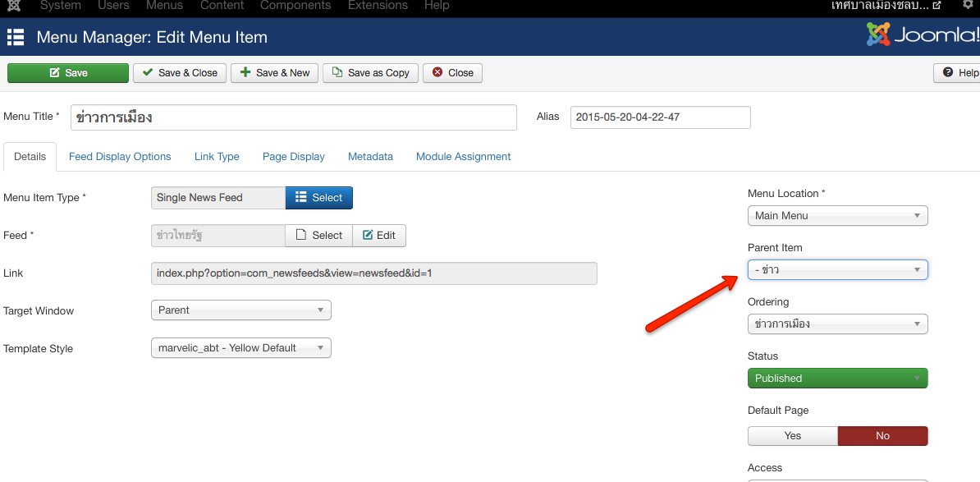Click the Save as Copy button
The height and width of the screenshot is (482, 980).
tap(370, 73)
